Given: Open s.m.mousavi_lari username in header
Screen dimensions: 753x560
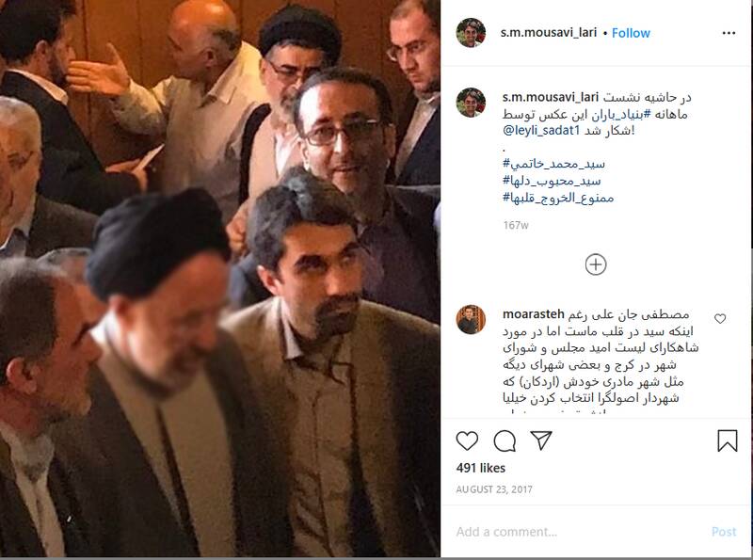Looking at the screenshot, I should pyautogui.click(x=549, y=33).
